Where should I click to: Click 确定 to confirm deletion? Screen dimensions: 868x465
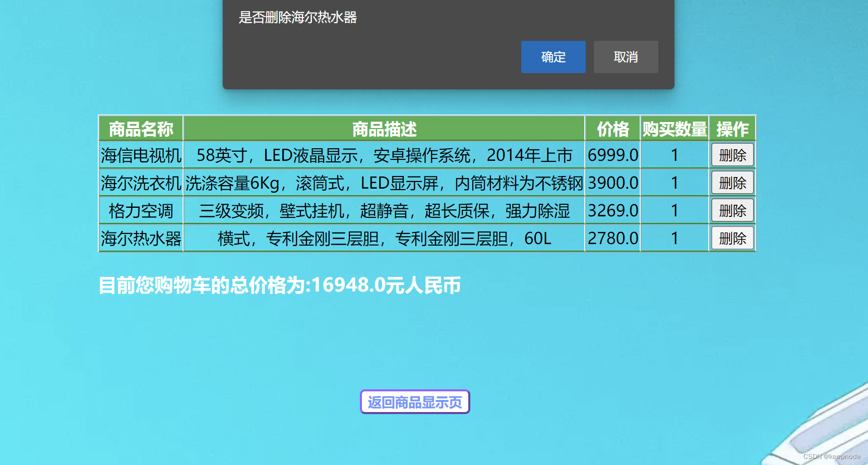pos(553,57)
